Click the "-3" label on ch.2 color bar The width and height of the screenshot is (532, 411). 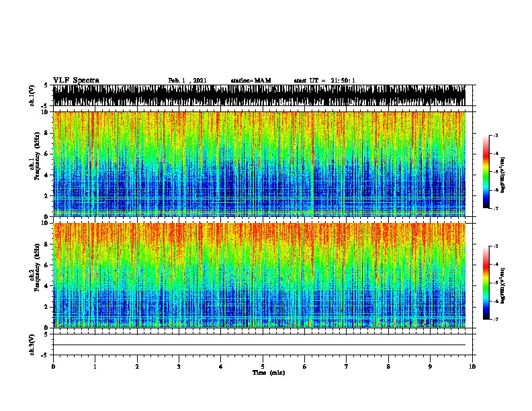[x=495, y=246]
